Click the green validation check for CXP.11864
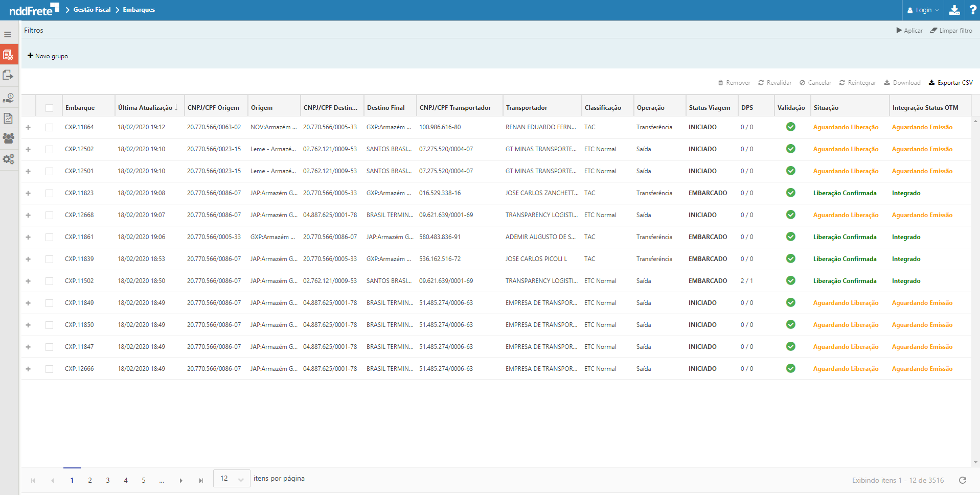Screen dimensions: 980x495 [x=790, y=127]
